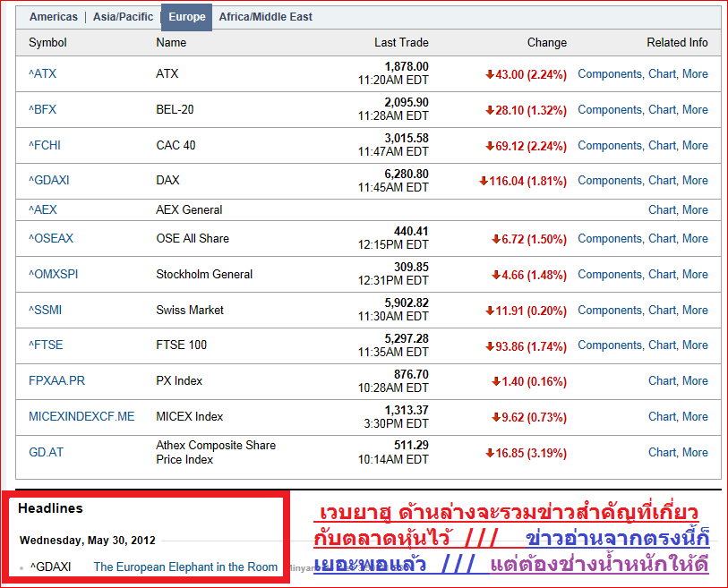728x588 pixels.
Task: Open Chart for Stockholm General
Action: coord(662,274)
